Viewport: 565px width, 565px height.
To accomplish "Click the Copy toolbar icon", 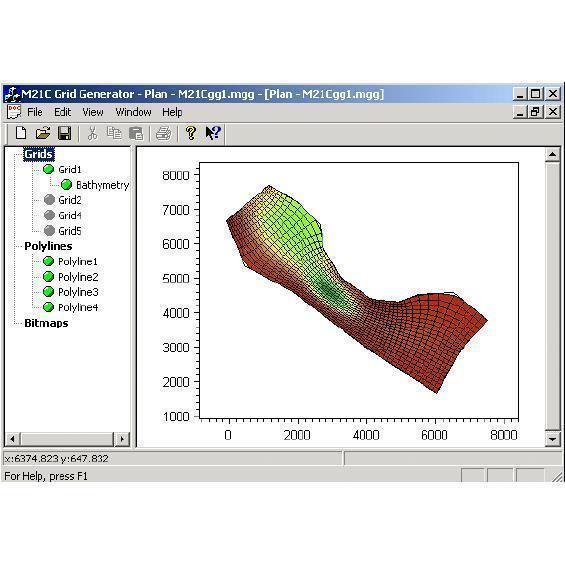I will tap(114, 133).
